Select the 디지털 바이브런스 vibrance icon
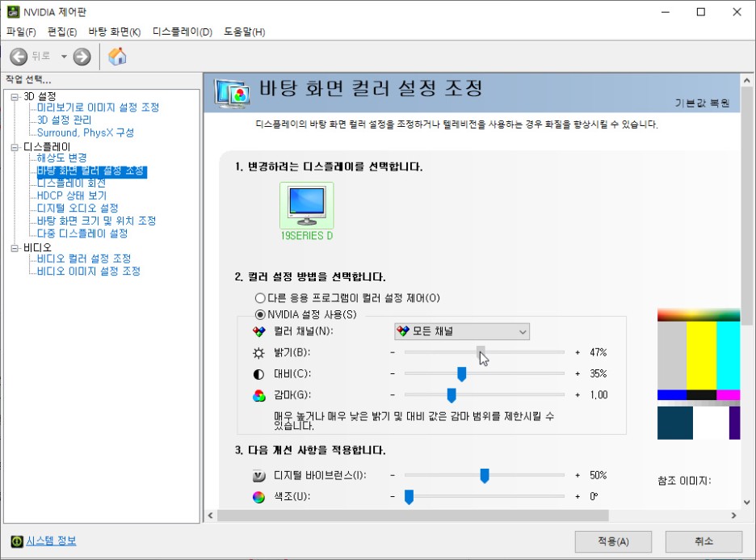This screenshot has width=756, height=560. [x=260, y=476]
